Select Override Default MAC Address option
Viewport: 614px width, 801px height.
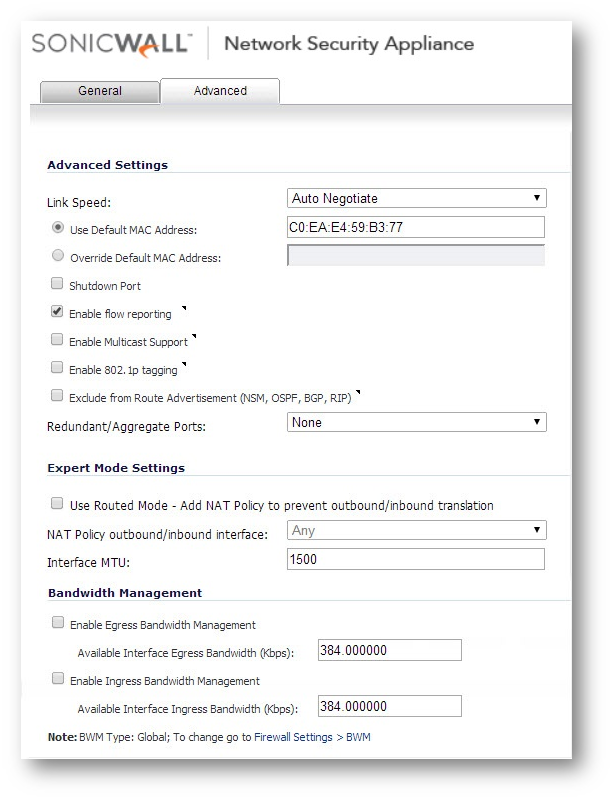[x=58, y=257]
